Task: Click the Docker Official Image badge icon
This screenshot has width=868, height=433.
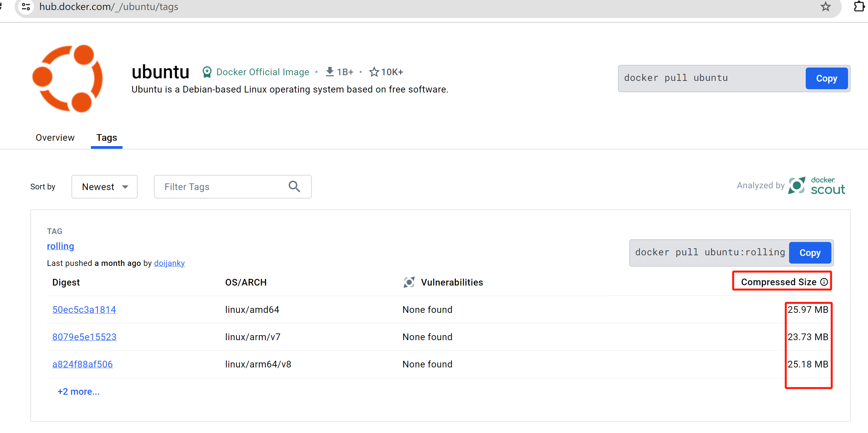Action: point(207,72)
